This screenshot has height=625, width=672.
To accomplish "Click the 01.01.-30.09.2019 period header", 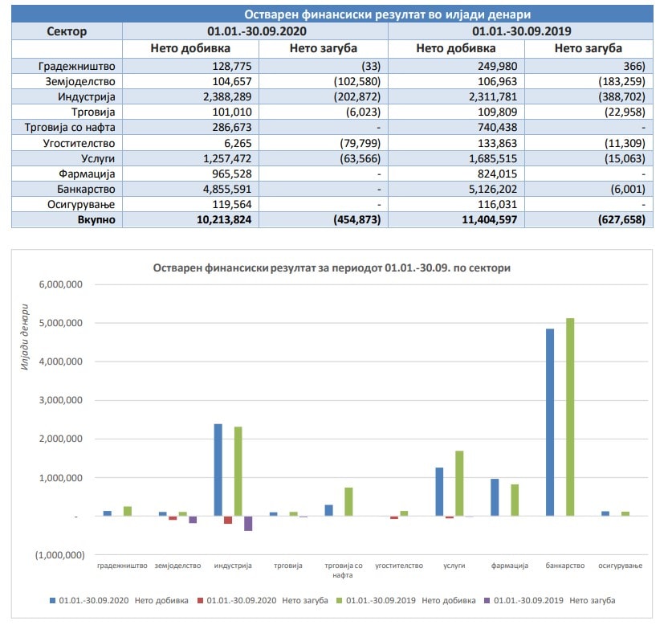I will coord(520,31).
